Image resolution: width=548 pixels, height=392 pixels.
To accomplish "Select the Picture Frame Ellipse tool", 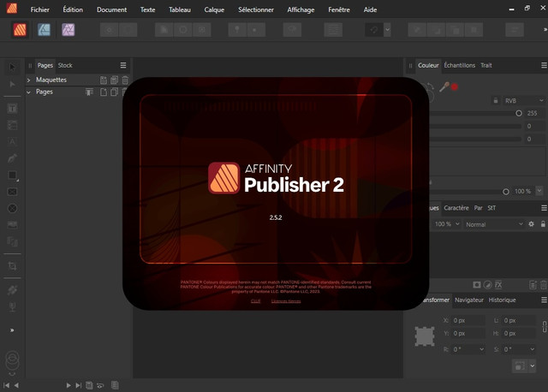I will (x=12, y=209).
